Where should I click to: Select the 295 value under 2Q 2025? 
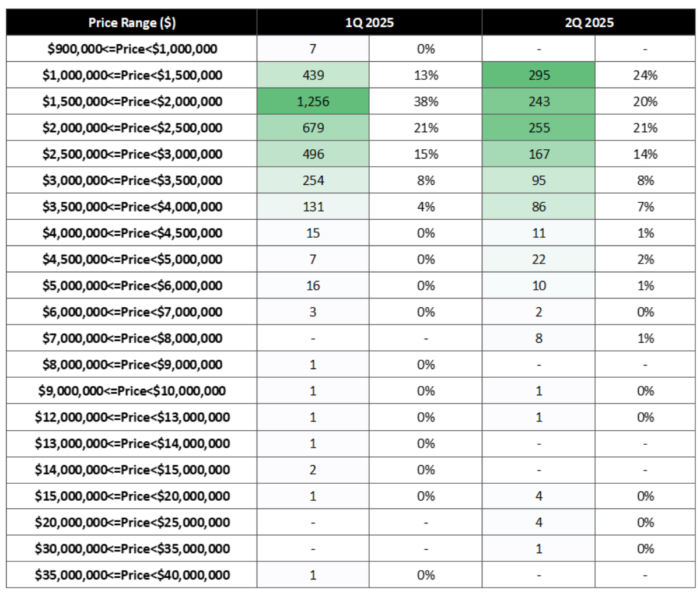tap(538, 75)
